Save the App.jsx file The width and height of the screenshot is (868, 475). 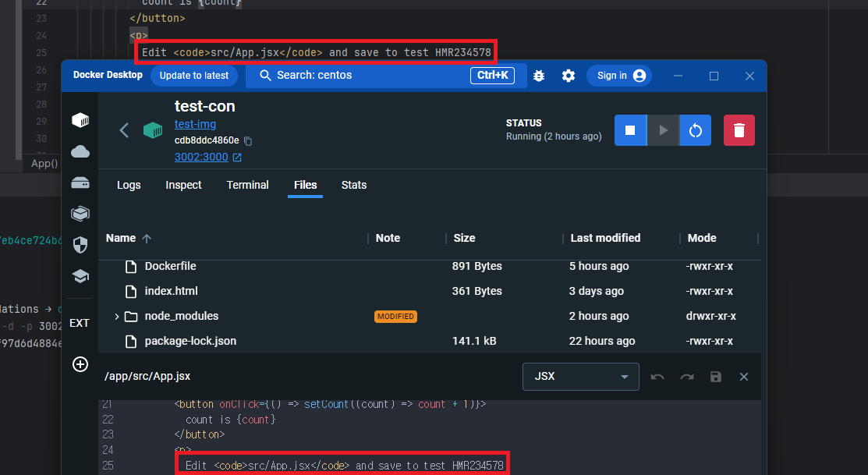(x=716, y=377)
